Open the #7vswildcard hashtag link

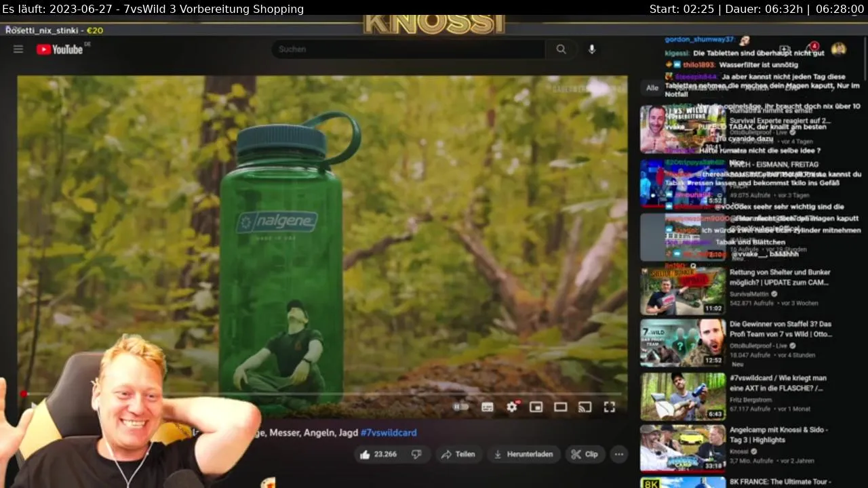click(389, 432)
